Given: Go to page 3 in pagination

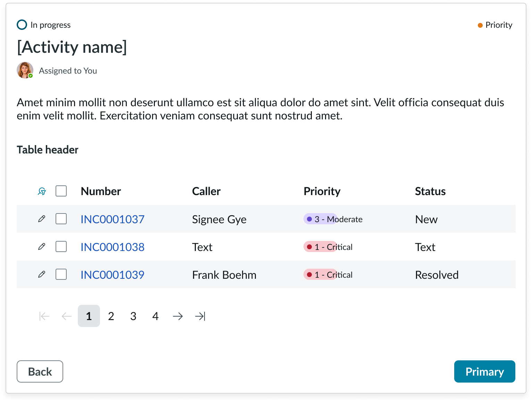Looking at the screenshot, I should pyautogui.click(x=133, y=316).
